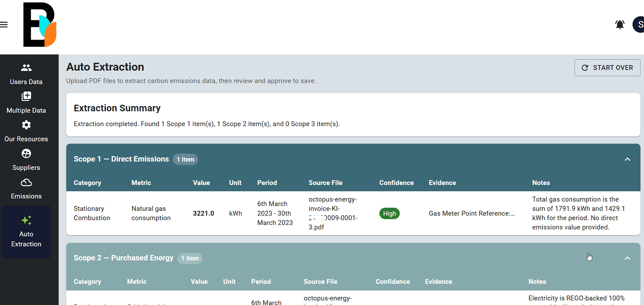Open Suppliers section
644x305 pixels.
coord(26,168)
